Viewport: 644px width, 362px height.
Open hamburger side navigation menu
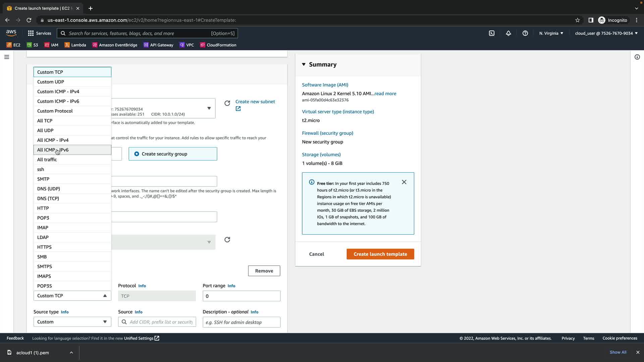point(6,57)
